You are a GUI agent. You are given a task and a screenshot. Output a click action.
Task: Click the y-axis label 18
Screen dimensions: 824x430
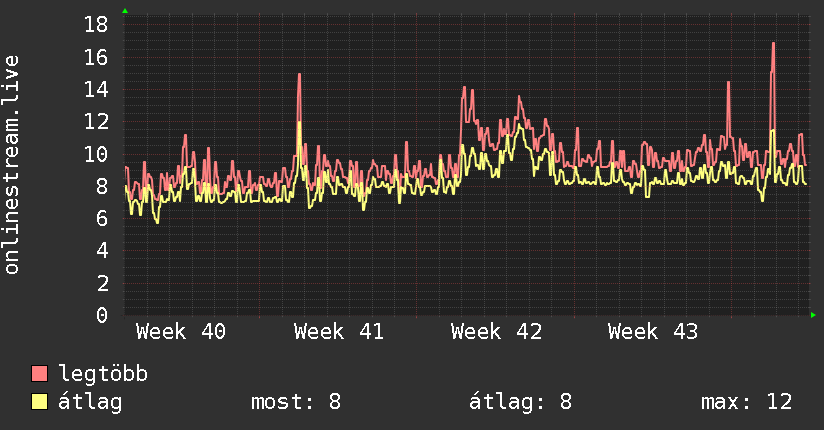coord(96,24)
